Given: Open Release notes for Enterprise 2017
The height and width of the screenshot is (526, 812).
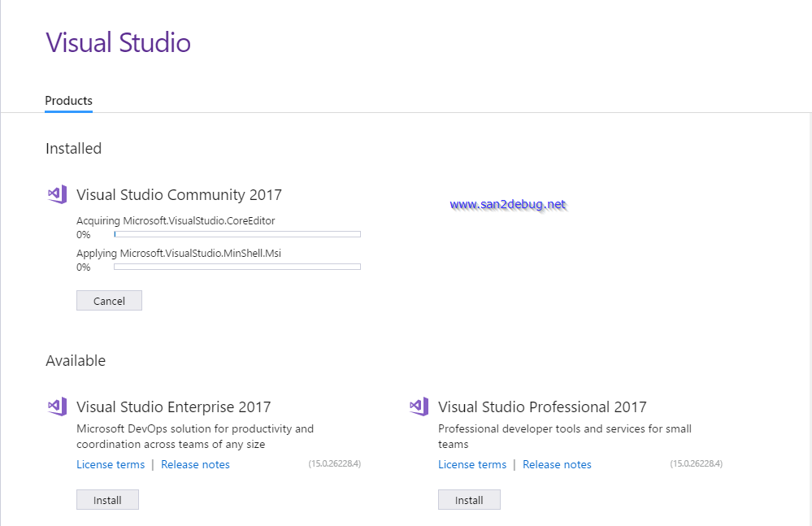Looking at the screenshot, I should (195, 464).
